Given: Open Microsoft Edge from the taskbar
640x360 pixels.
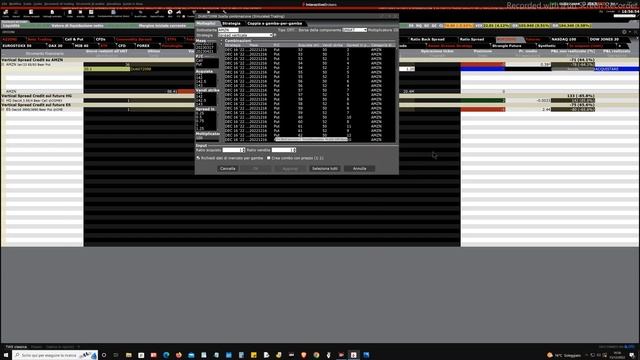Looking at the screenshot, I should coord(166,355).
